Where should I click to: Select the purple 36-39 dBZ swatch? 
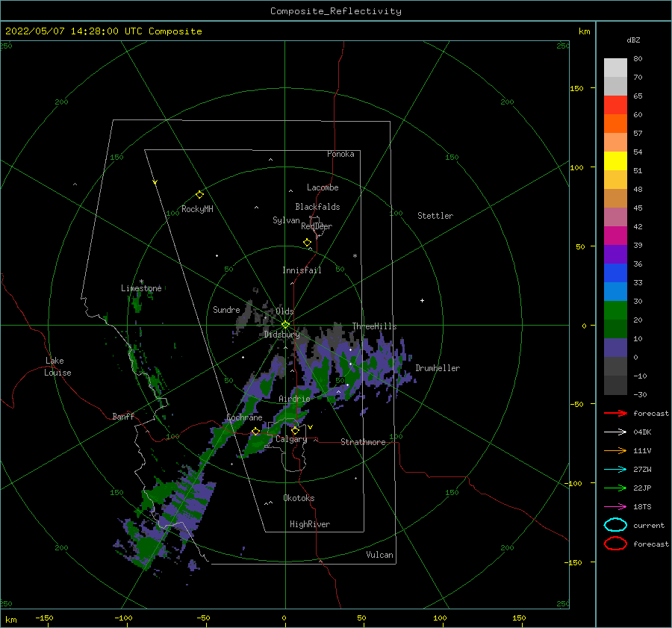(615, 254)
